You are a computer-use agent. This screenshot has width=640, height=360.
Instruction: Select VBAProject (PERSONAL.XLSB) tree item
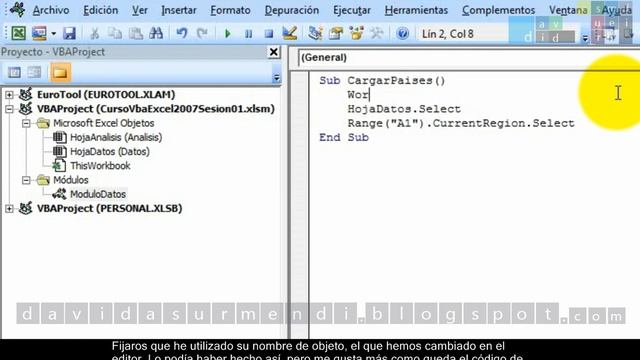(109, 209)
